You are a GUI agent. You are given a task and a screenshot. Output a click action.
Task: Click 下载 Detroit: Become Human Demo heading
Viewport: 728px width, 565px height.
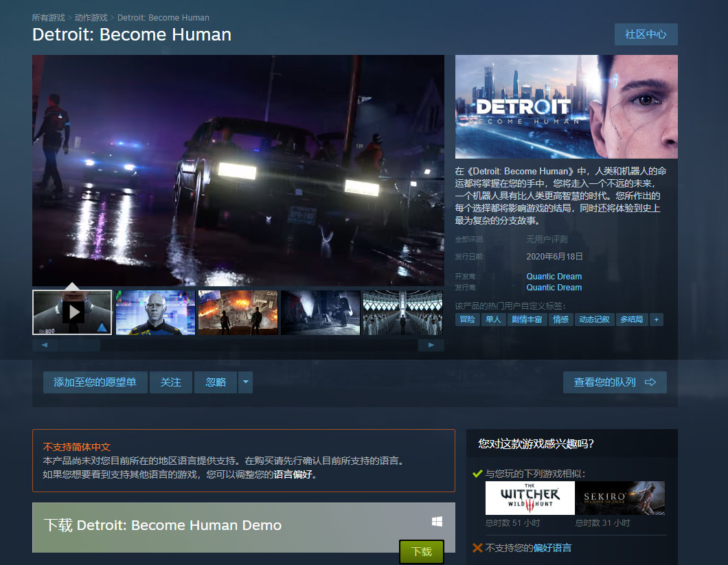(163, 525)
